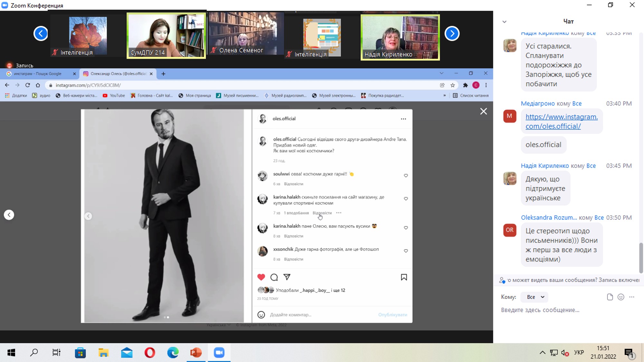Click the comment bubble icon under the post
644x362 pixels.
point(274,277)
